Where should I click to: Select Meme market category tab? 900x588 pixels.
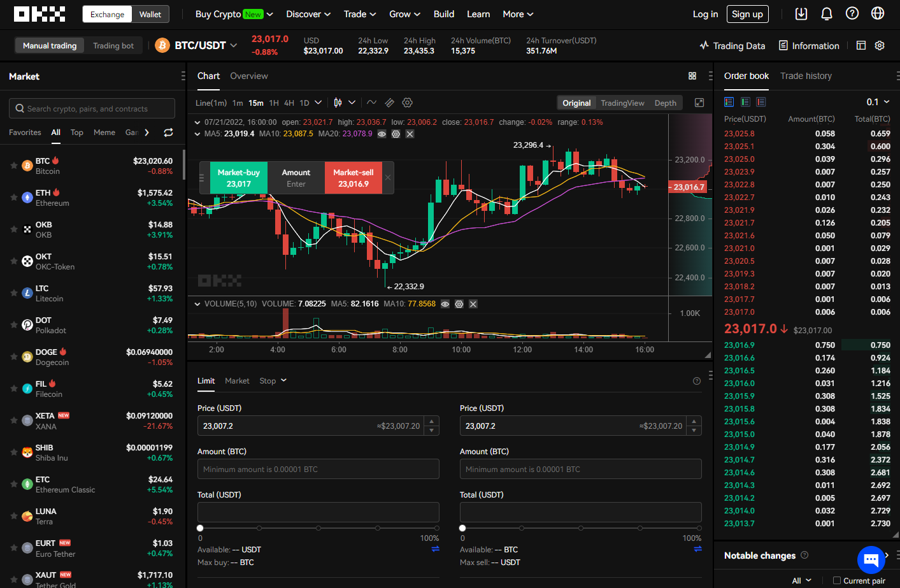pos(104,133)
